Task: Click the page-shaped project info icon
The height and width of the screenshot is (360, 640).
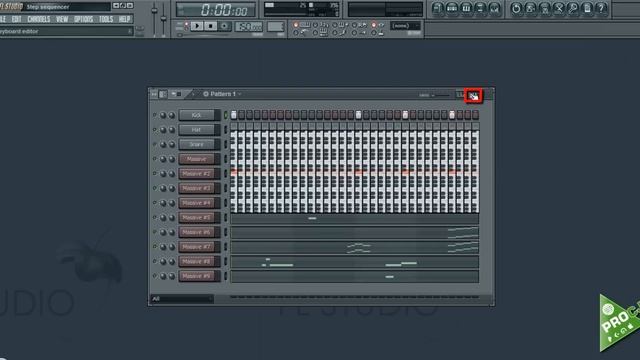Action: coord(587,8)
